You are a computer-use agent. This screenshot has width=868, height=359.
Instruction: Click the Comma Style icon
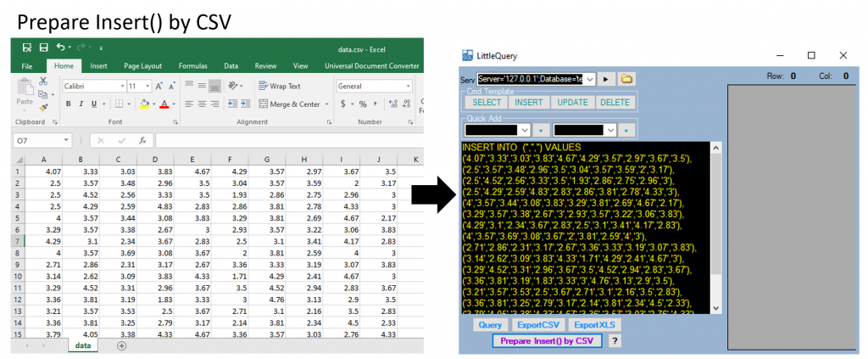(x=375, y=104)
